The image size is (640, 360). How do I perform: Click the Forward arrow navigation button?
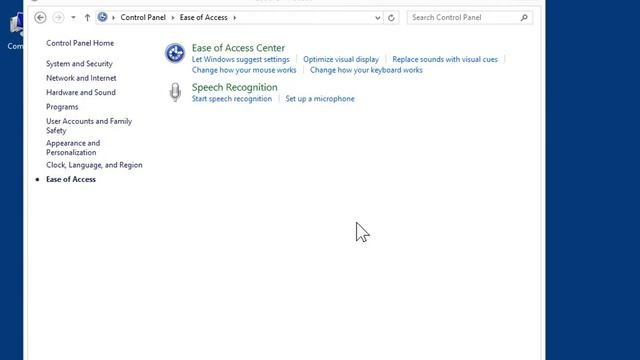click(58, 18)
